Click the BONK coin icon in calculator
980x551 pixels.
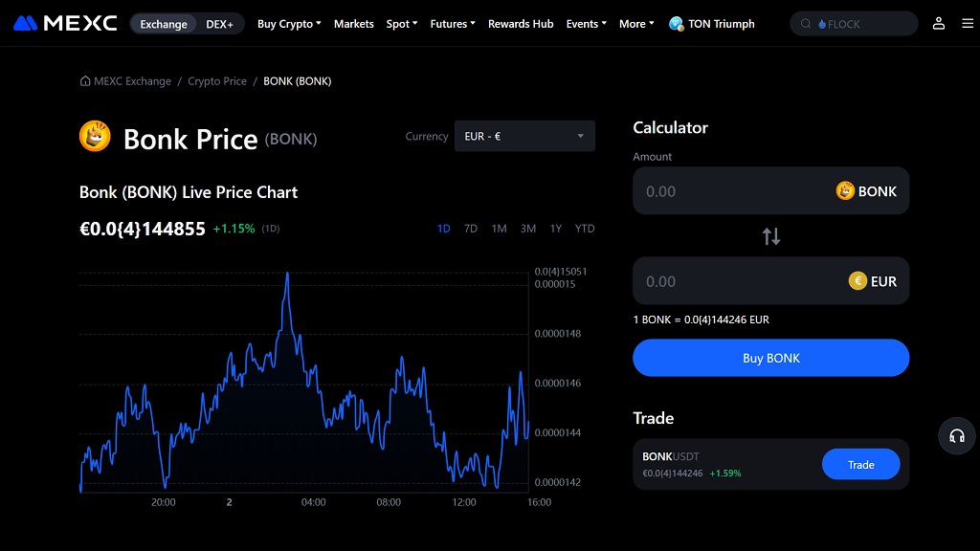click(x=845, y=190)
